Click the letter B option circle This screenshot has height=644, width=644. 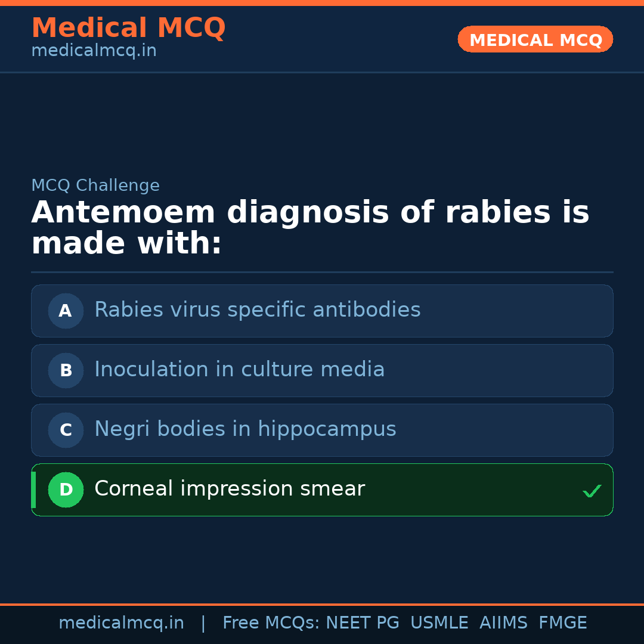coord(66,370)
